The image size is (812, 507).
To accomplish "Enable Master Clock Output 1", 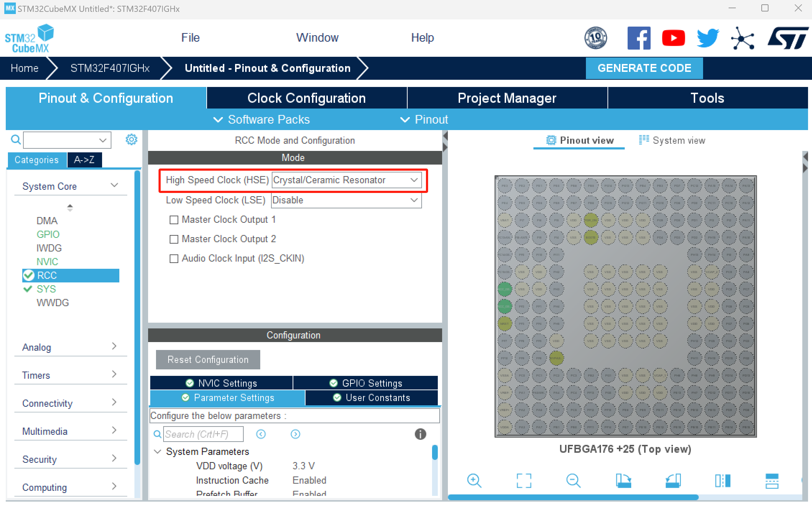I will 174,220.
